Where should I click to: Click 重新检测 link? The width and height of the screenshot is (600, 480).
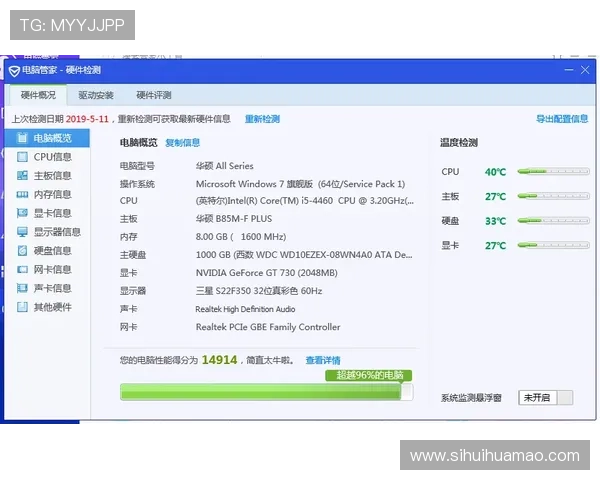coord(262,119)
